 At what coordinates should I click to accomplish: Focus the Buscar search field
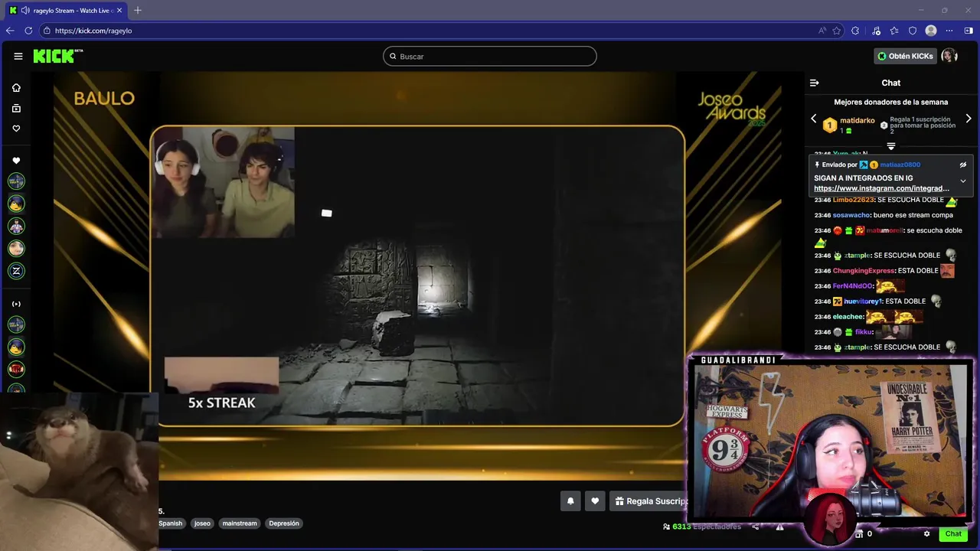[x=490, y=56]
